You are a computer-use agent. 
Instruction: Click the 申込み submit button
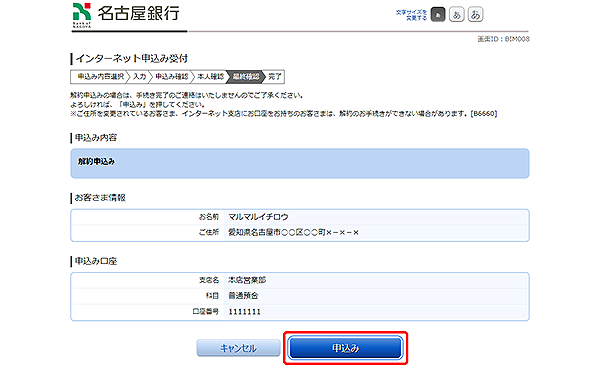(x=346, y=348)
